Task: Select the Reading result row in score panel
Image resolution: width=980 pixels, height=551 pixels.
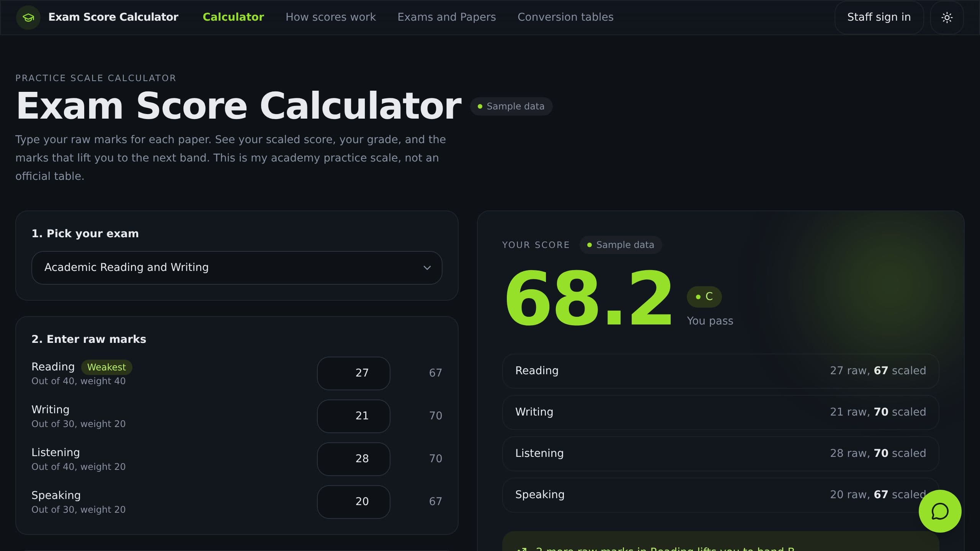Action: pos(720,371)
